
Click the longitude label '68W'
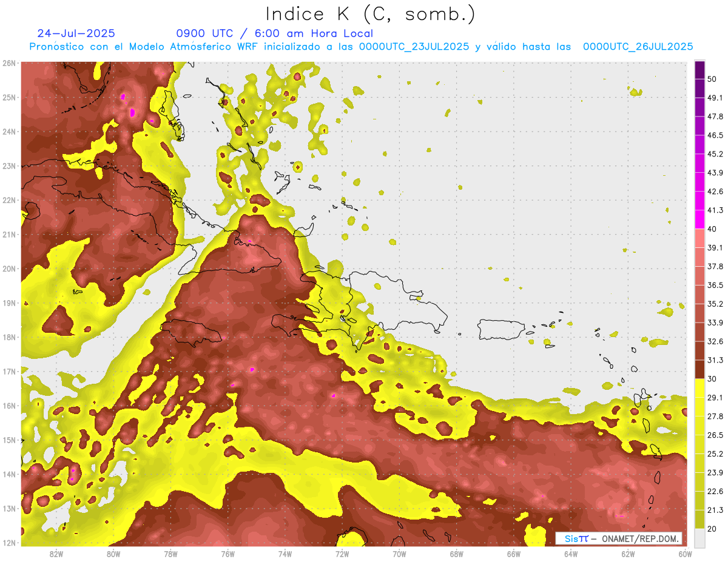pos(457,554)
